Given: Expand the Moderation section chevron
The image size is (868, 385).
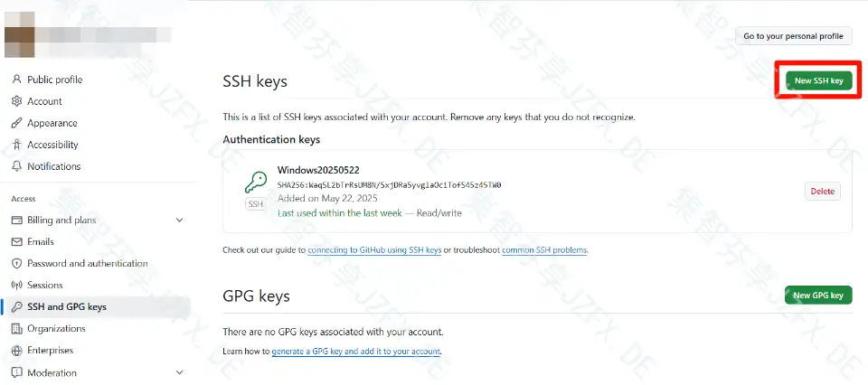Looking at the screenshot, I should click(x=179, y=373).
